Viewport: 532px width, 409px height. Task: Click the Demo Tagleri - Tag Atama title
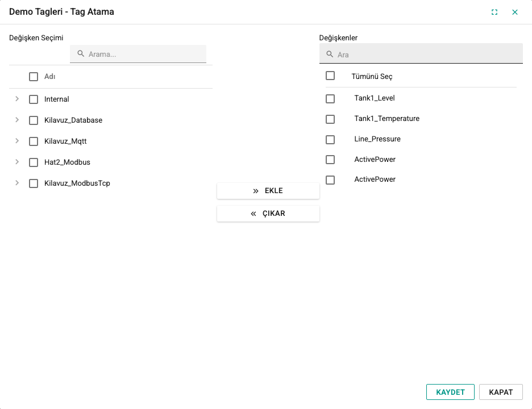click(x=61, y=12)
